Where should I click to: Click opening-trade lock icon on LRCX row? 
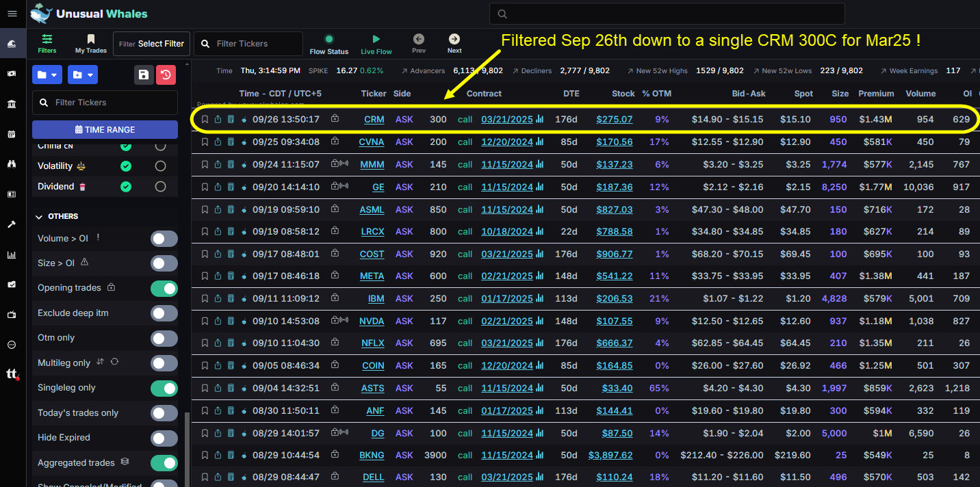[x=335, y=231]
